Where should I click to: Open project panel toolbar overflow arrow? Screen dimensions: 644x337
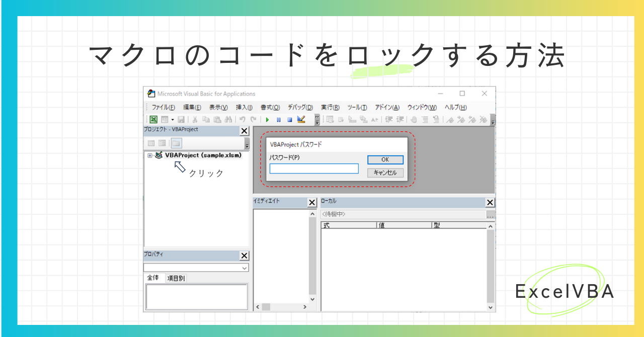[x=247, y=143]
